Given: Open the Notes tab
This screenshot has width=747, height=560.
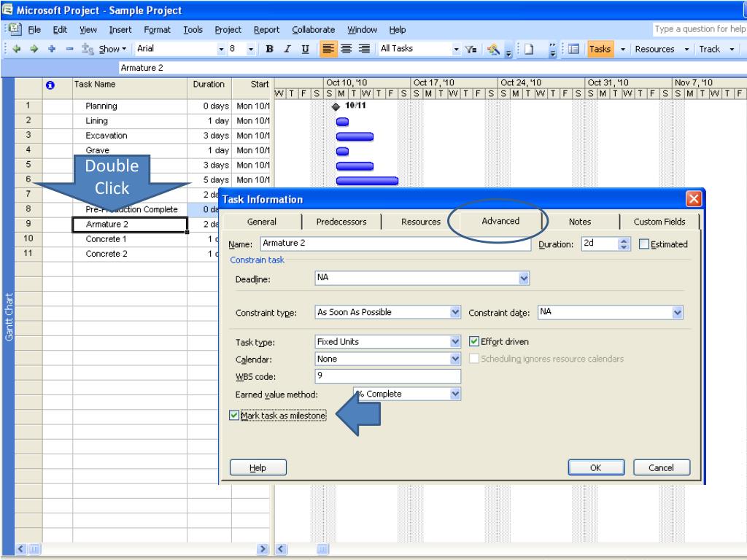Looking at the screenshot, I should click(580, 222).
